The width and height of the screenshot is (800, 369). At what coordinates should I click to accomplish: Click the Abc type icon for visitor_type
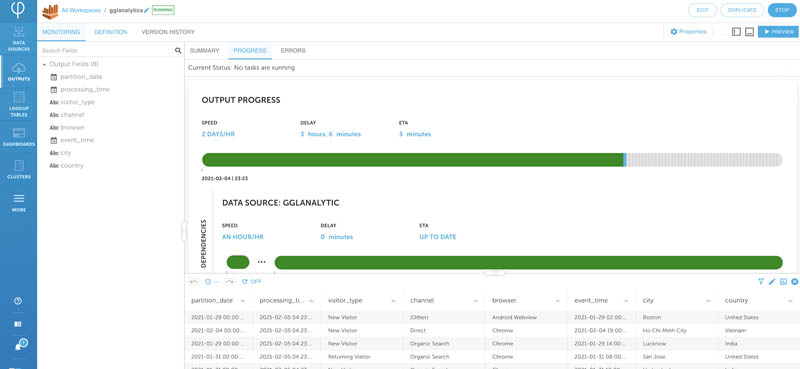tap(54, 102)
